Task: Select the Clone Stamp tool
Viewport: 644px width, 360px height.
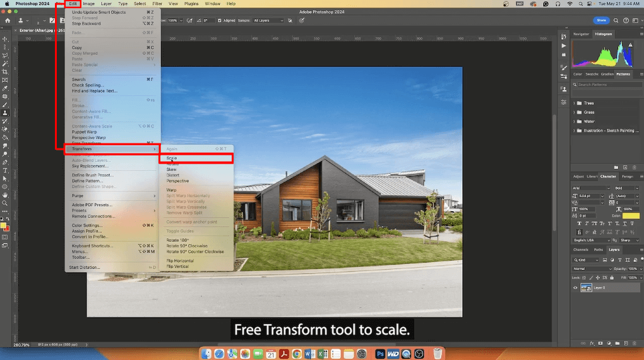Action: [5, 113]
